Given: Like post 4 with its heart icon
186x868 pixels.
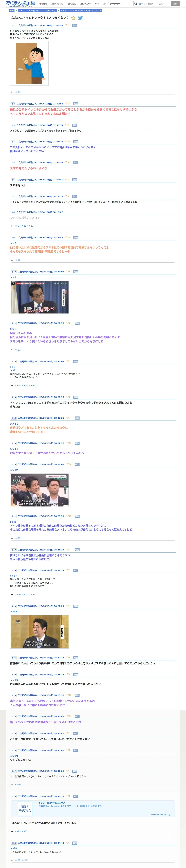Looking at the screenshot, I should (66, 141).
